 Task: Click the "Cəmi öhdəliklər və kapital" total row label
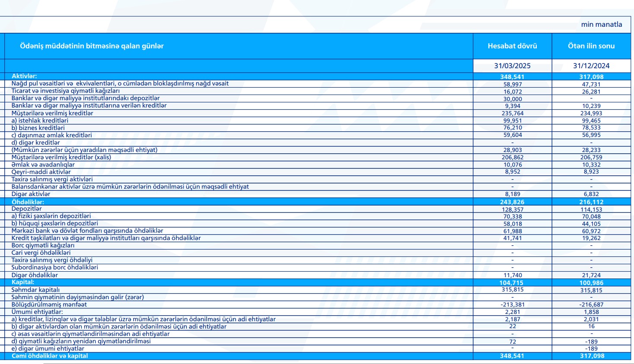(49, 356)
